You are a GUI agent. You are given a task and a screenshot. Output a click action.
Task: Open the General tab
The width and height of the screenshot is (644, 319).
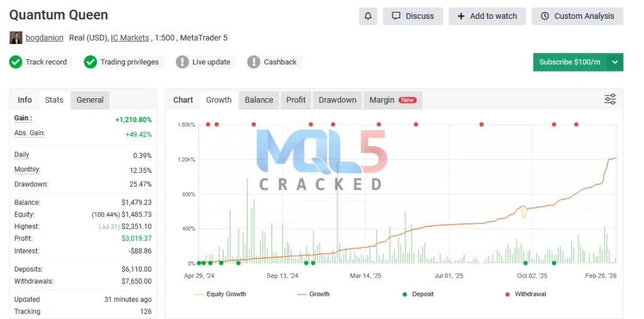click(90, 100)
